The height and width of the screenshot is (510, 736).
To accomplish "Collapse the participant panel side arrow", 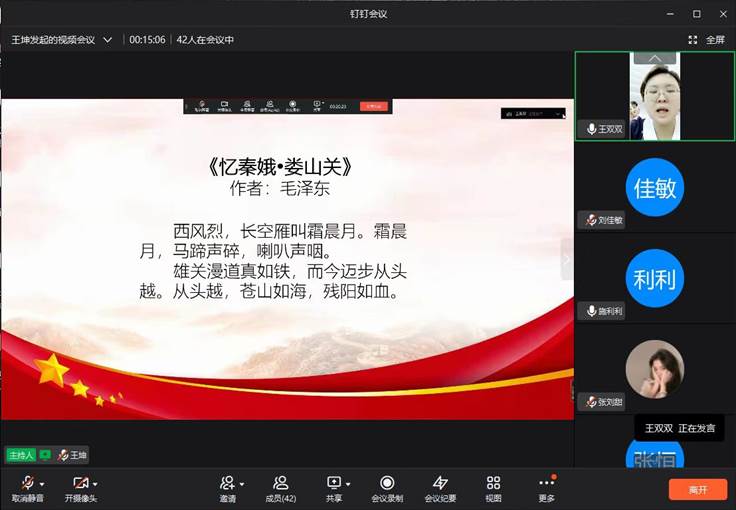I will 567,259.
